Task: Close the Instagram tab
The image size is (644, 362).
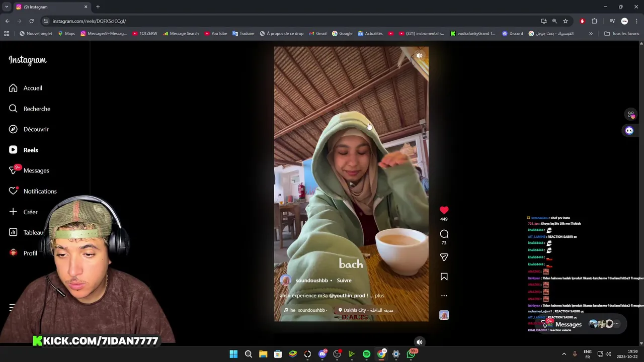Action: pyautogui.click(x=86, y=7)
